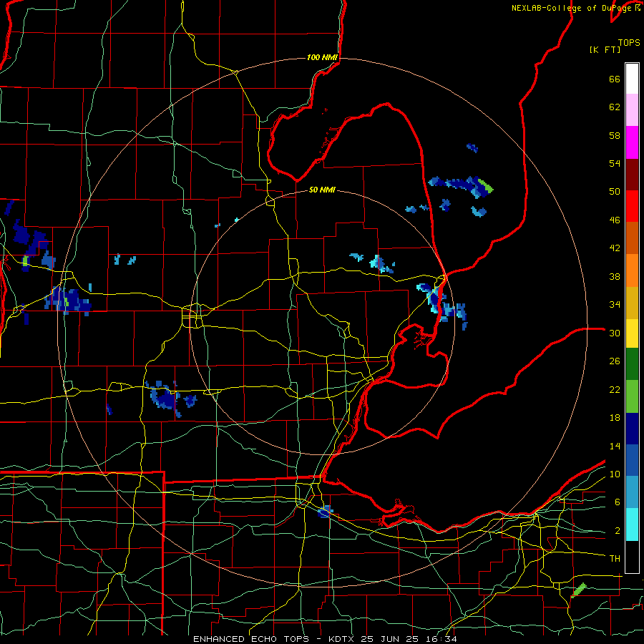This screenshot has width=644, height=644.
Task: Select the "58" legend value
Action: tap(615, 135)
